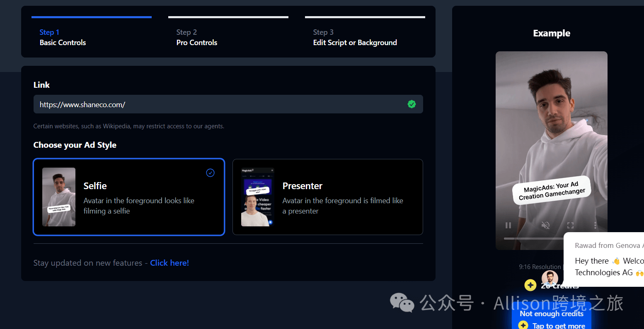Viewport: 644px width, 329px height.
Task: Follow the "Click here!" updates link
Action: (x=169, y=263)
